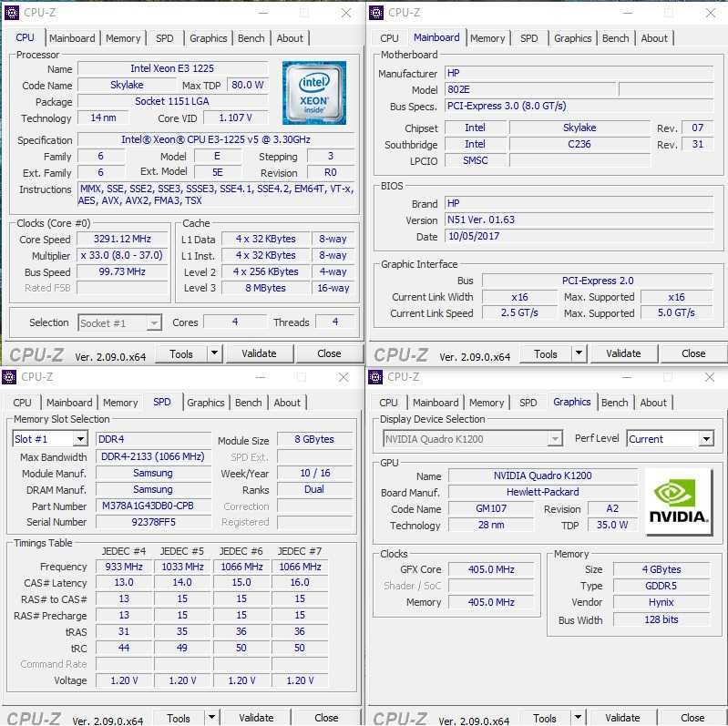Click the part number M378A1G43DB0-CPB
This screenshot has width=728, height=726.
tap(153, 506)
